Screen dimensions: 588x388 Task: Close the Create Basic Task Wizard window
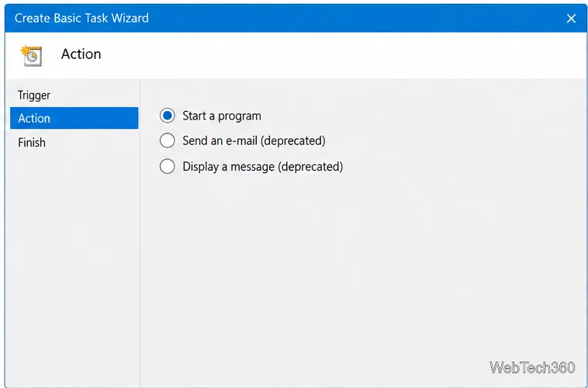(x=571, y=19)
